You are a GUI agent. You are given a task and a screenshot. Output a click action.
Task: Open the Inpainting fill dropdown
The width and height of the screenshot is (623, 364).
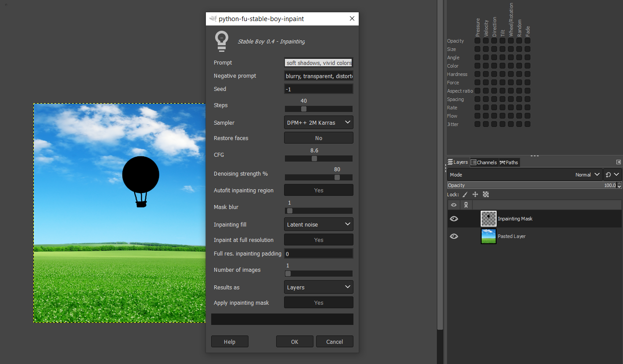click(x=318, y=224)
